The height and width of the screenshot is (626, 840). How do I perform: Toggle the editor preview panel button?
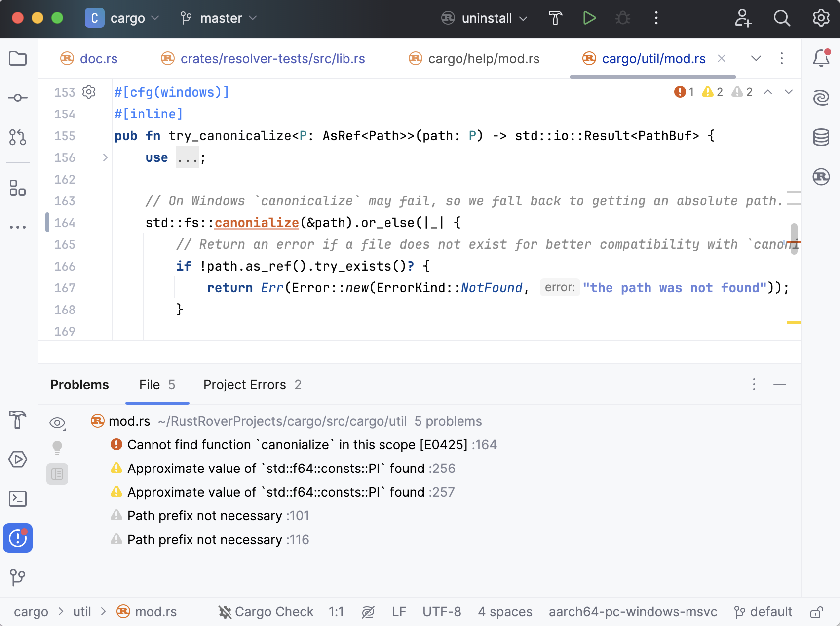click(x=57, y=474)
